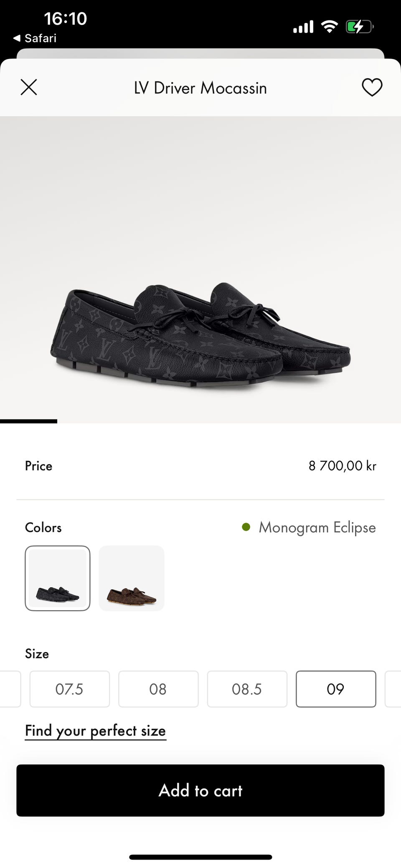Tap the clock in status bar
The image size is (401, 868).
(x=66, y=19)
